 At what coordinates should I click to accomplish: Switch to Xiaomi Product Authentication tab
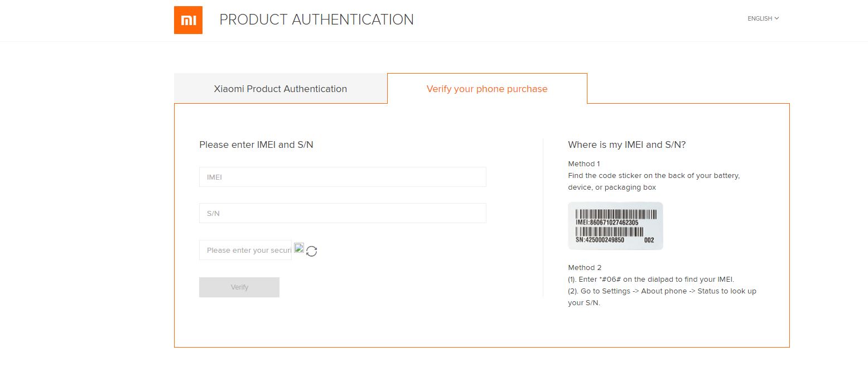281,89
